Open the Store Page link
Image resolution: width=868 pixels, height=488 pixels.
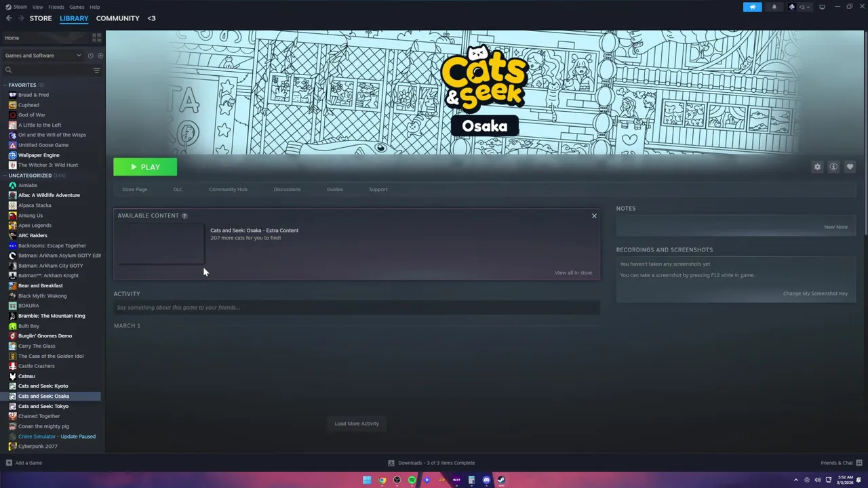tap(134, 189)
